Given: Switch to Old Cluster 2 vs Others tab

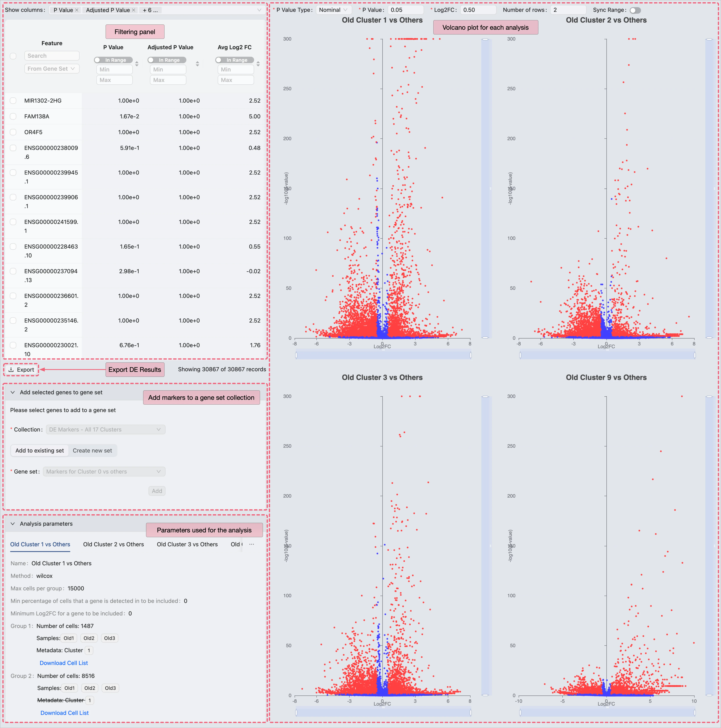Looking at the screenshot, I should (x=113, y=544).
